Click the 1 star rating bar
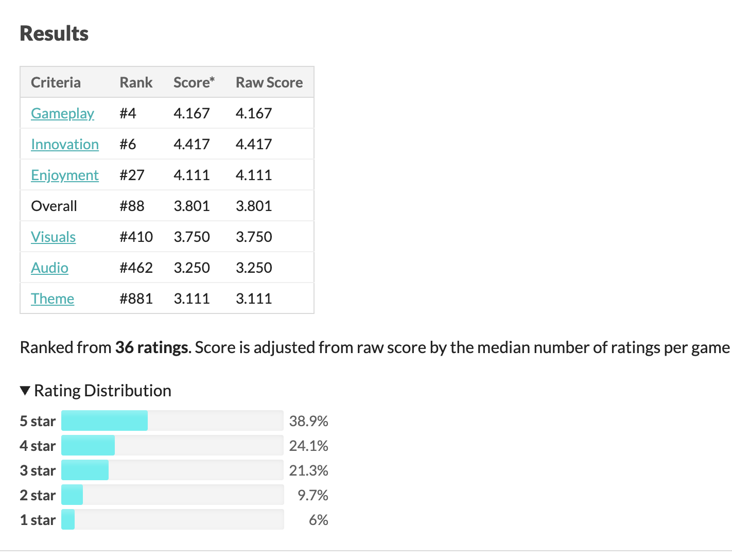Image resolution: width=732 pixels, height=560 pixels. pyautogui.click(x=172, y=519)
